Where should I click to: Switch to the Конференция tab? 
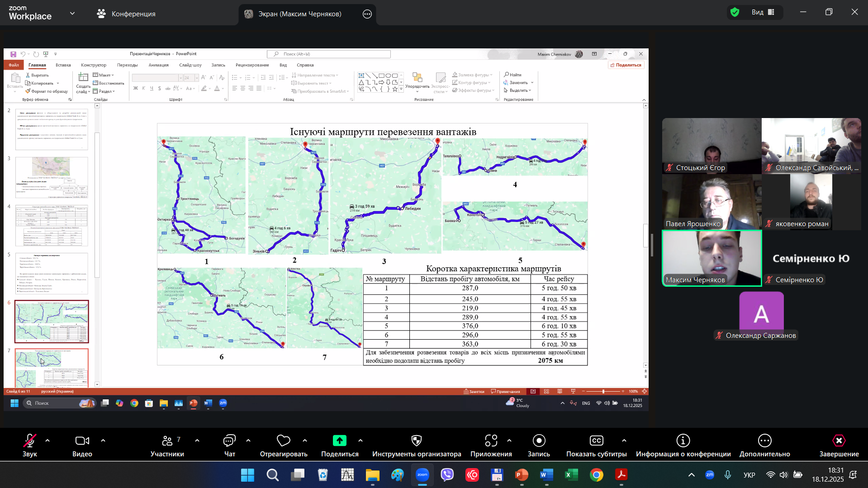coord(126,14)
